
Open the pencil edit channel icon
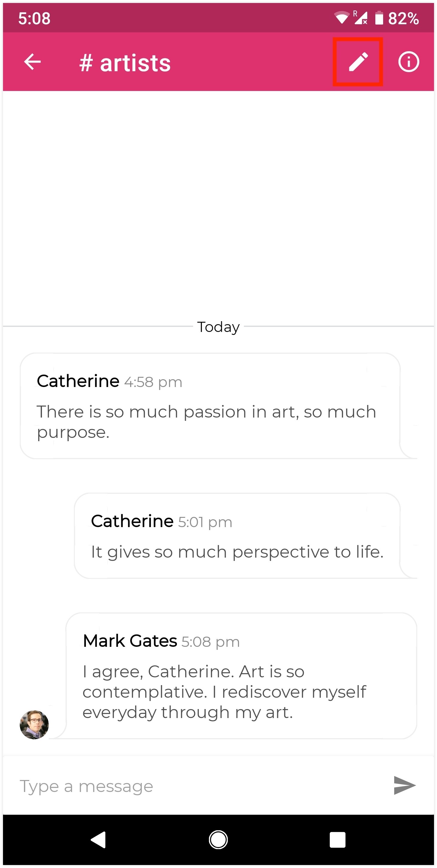(x=358, y=62)
